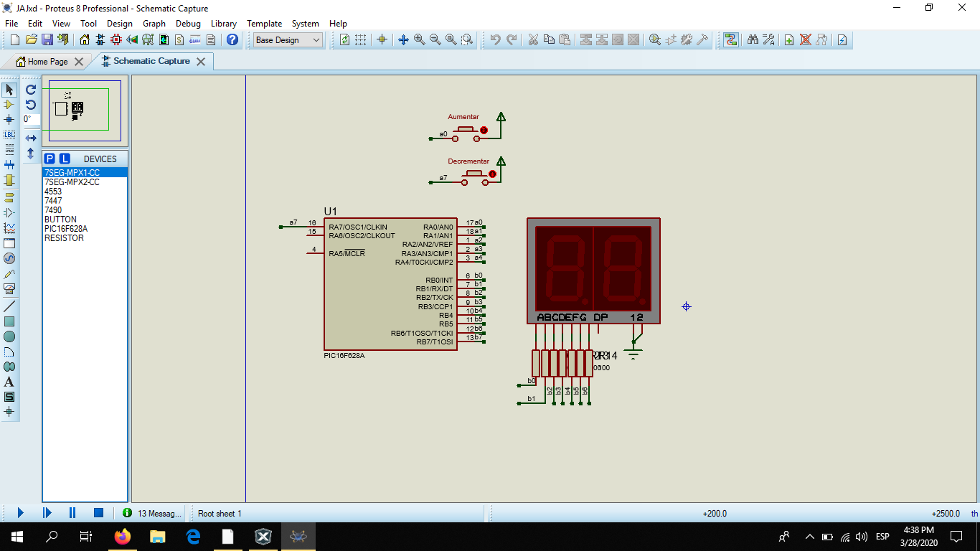Viewport: 980px width, 551px height.
Task: Select the Generator mode sine icon
Action: pos(9,258)
